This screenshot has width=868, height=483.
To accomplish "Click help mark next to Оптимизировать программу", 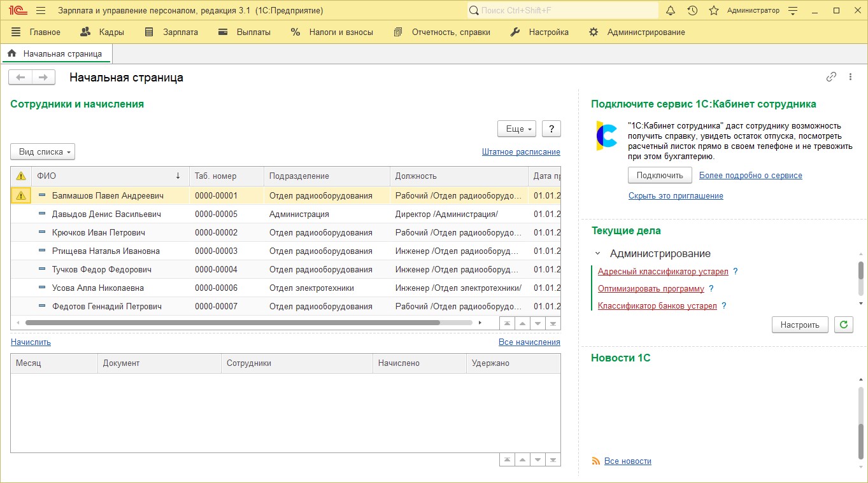I will [x=711, y=288].
